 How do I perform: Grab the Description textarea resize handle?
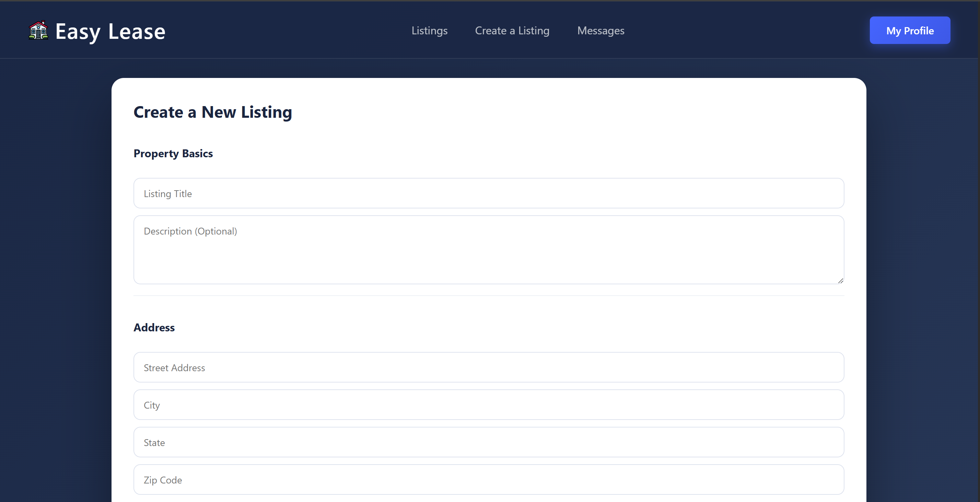tap(840, 281)
